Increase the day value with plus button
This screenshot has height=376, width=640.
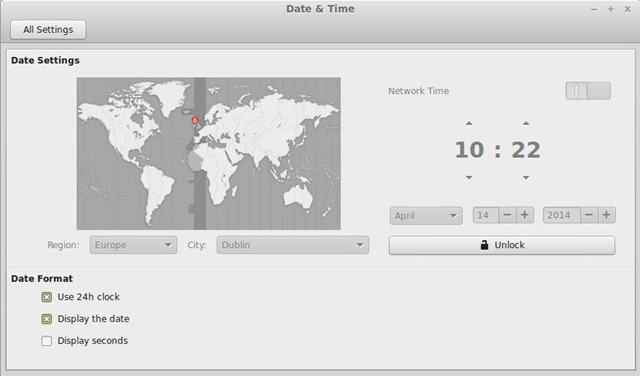pyautogui.click(x=525, y=215)
